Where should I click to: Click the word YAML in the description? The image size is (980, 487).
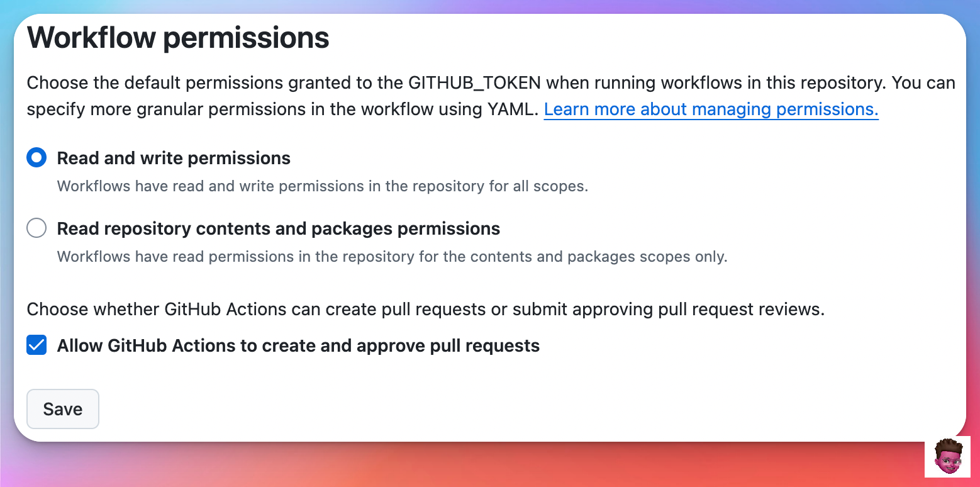pos(513,109)
